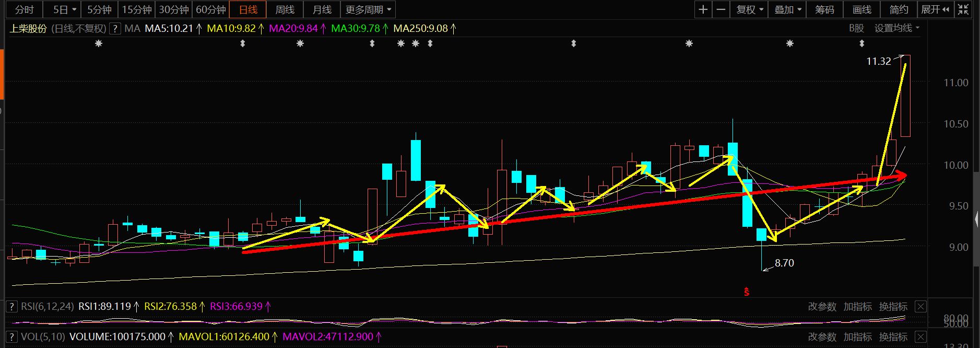Open the 复权 adjustment dropdown
The image size is (980, 348).
pos(750,9)
